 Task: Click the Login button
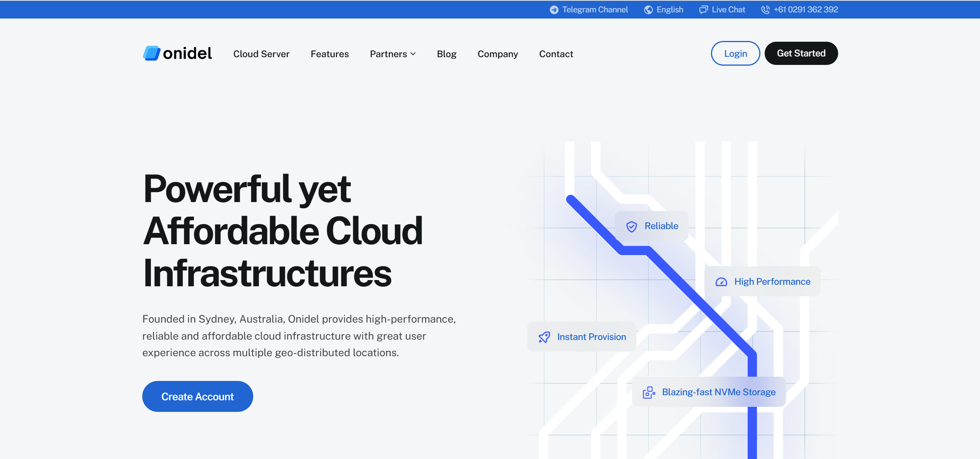[x=736, y=53]
